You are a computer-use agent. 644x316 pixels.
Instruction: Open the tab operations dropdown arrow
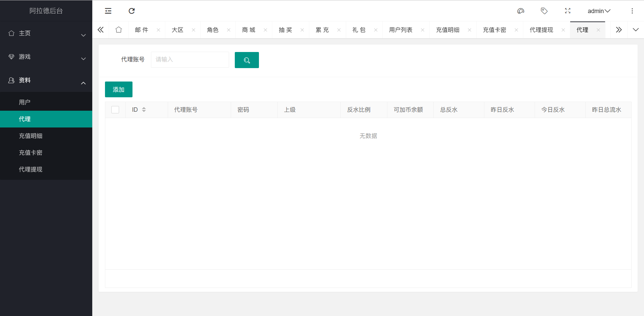coord(635,30)
